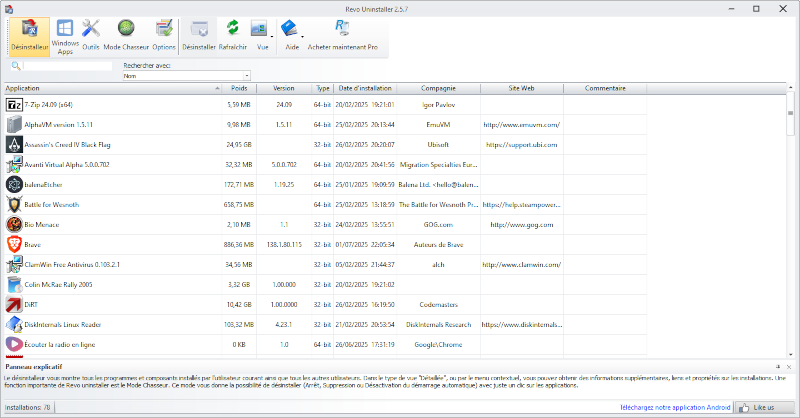The height and width of the screenshot is (418, 800).
Task: Click the 24,95 GB size cell
Action: pos(239,144)
